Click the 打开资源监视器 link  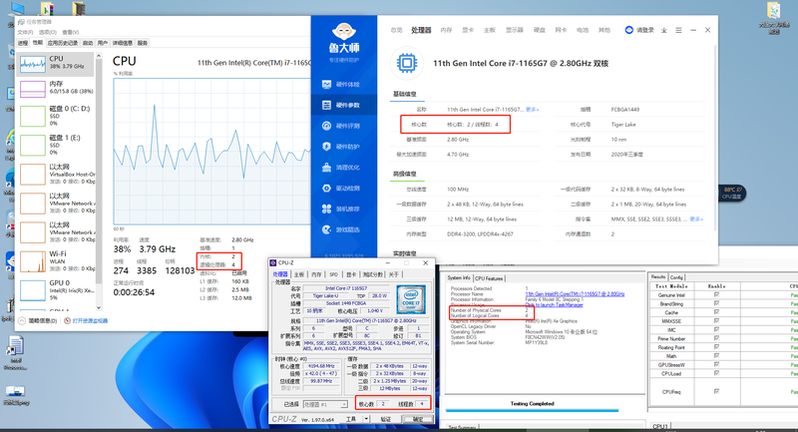[x=90, y=321]
